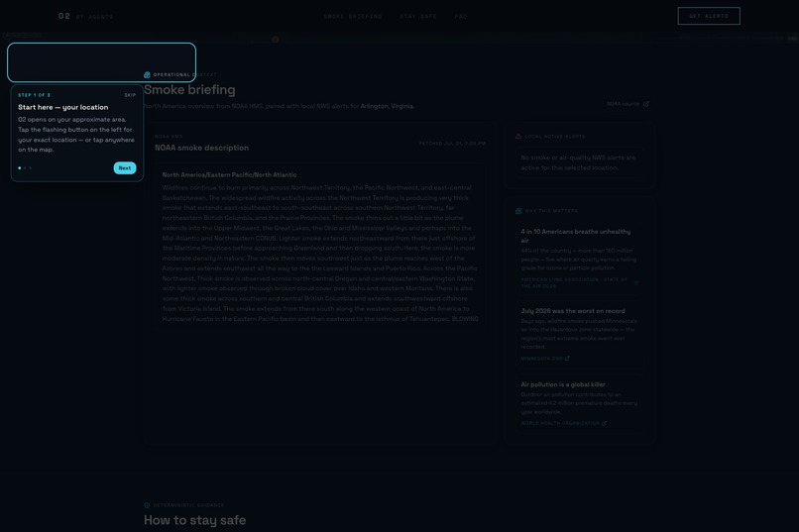Click 'Start here — your location' tour title

coord(63,107)
